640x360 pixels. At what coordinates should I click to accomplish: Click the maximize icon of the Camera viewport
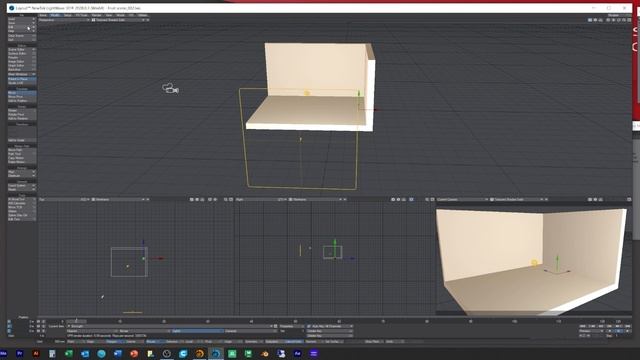coord(629,200)
